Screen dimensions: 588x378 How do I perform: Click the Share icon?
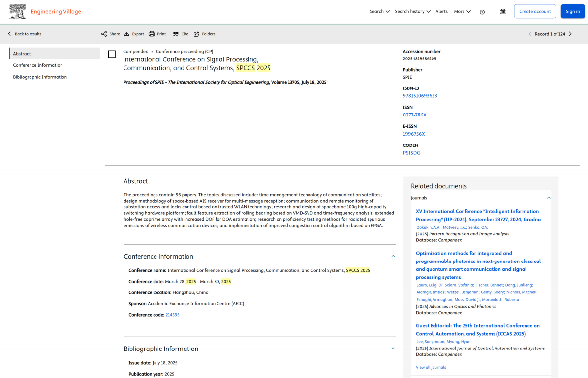pyautogui.click(x=104, y=34)
